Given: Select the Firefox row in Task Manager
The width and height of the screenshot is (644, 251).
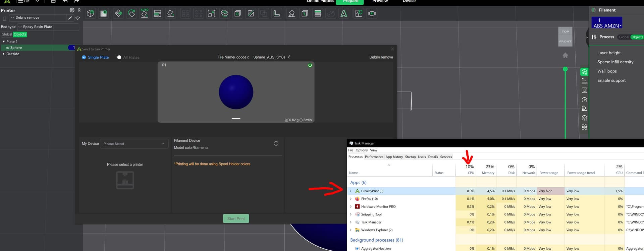Looking at the screenshot, I should 369,199.
